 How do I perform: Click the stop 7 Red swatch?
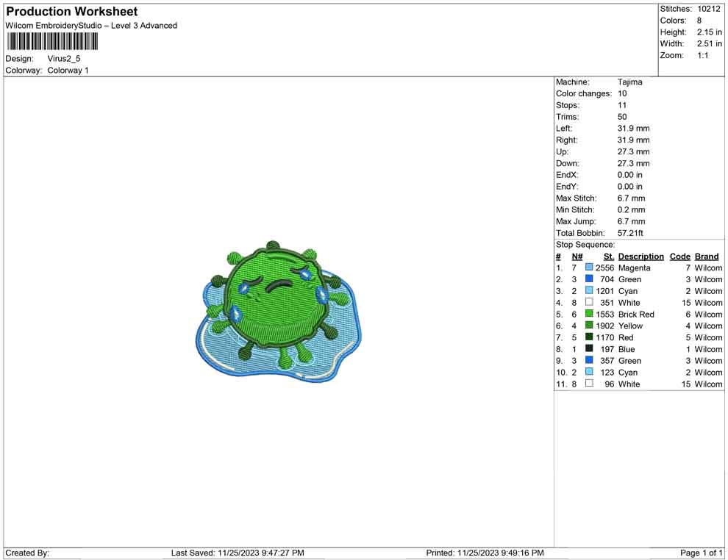pos(589,337)
